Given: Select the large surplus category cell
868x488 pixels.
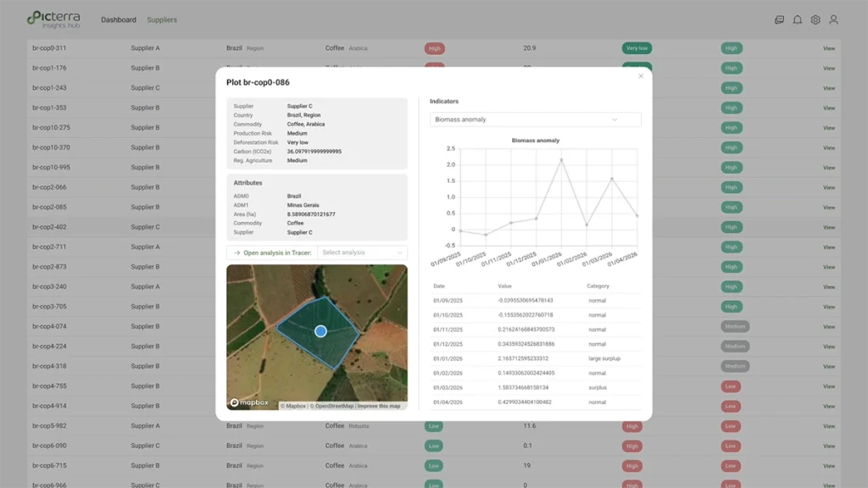Looking at the screenshot, I should [x=604, y=358].
